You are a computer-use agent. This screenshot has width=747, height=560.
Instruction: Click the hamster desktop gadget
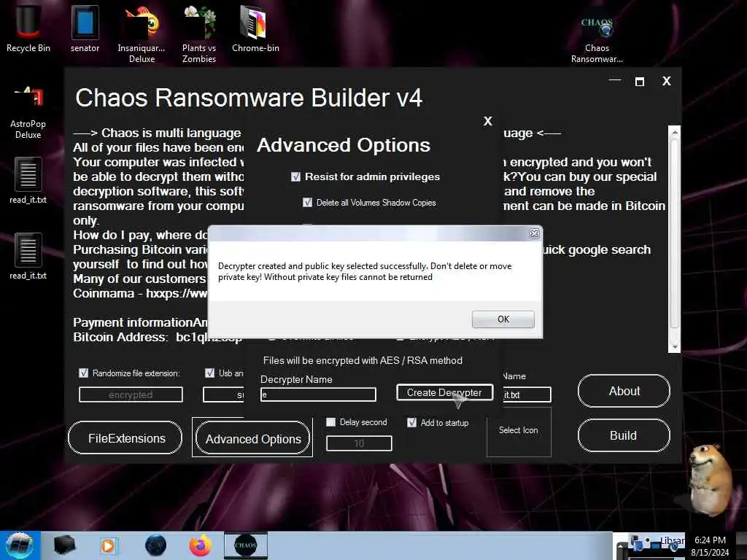(x=711, y=480)
